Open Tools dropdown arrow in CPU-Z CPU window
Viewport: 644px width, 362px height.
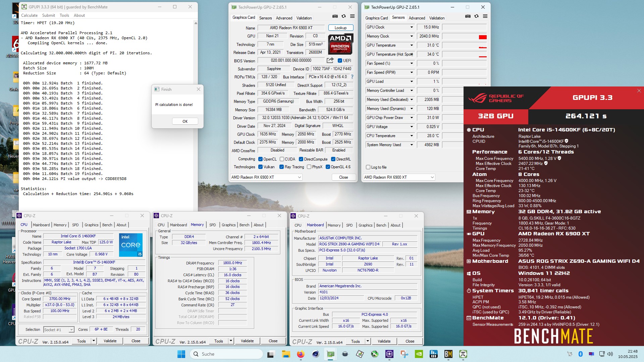point(94,341)
